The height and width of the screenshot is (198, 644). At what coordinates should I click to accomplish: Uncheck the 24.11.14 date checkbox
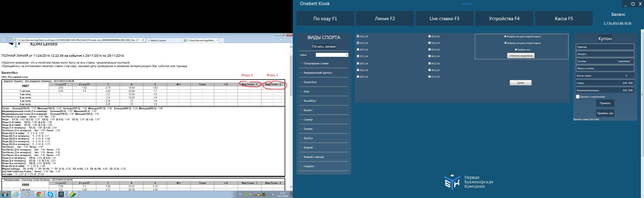tap(358, 36)
